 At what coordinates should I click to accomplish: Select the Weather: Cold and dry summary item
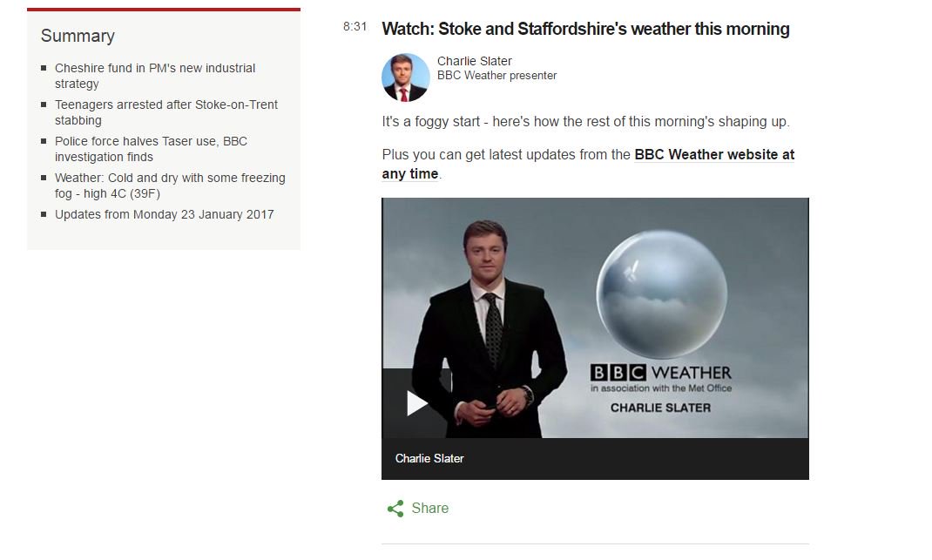tap(170, 186)
